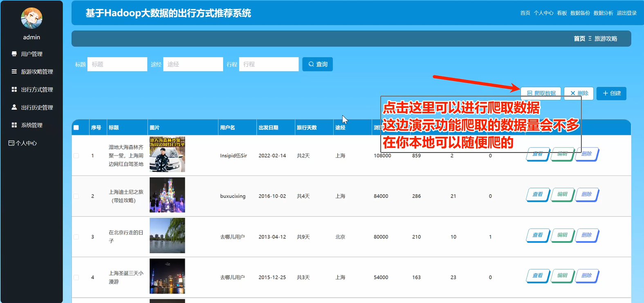Open 个人中心 in the top navigation
Image resolution: width=644 pixels, height=303 pixels.
tap(543, 13)
